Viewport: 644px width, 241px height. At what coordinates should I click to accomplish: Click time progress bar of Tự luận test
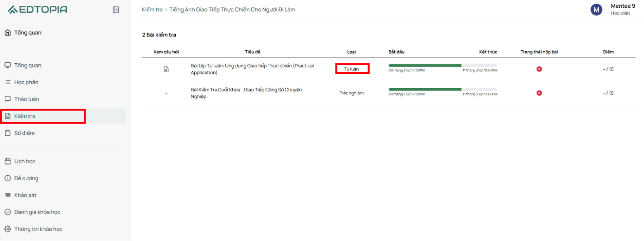443,65
